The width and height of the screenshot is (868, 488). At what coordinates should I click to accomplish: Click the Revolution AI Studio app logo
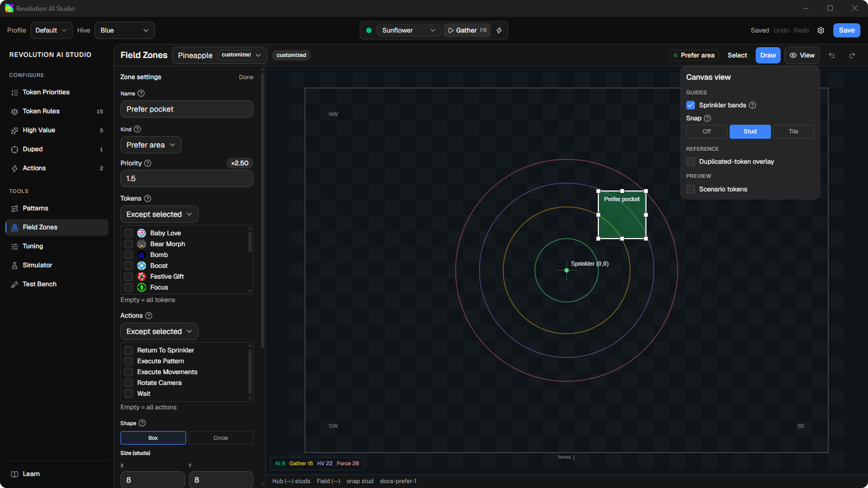coord(9,8)
